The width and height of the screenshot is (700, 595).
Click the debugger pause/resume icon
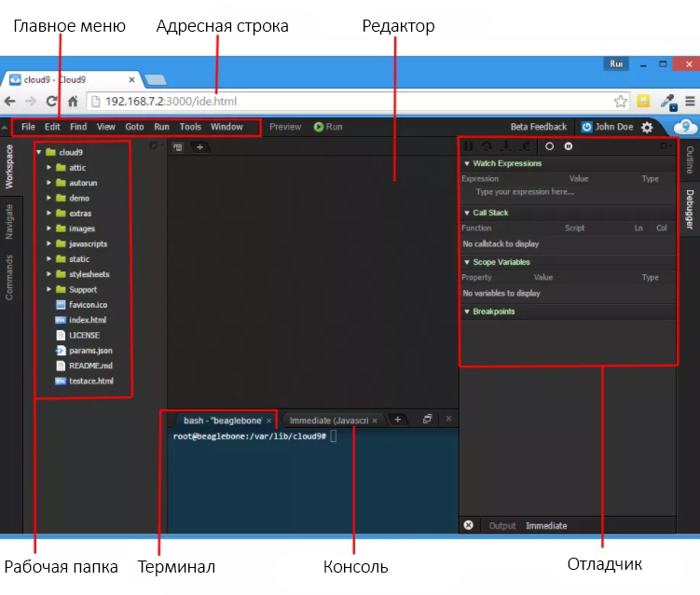pyautogui.click(x=469, y=146)
